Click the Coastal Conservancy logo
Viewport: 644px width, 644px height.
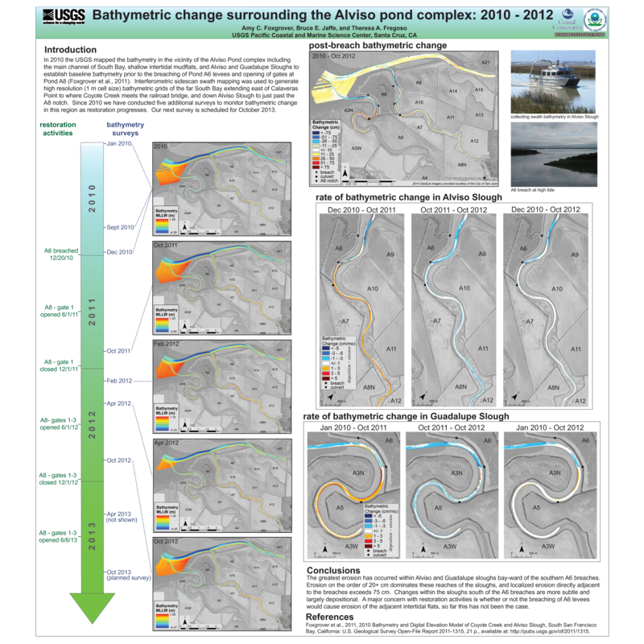tap(568, 19)
